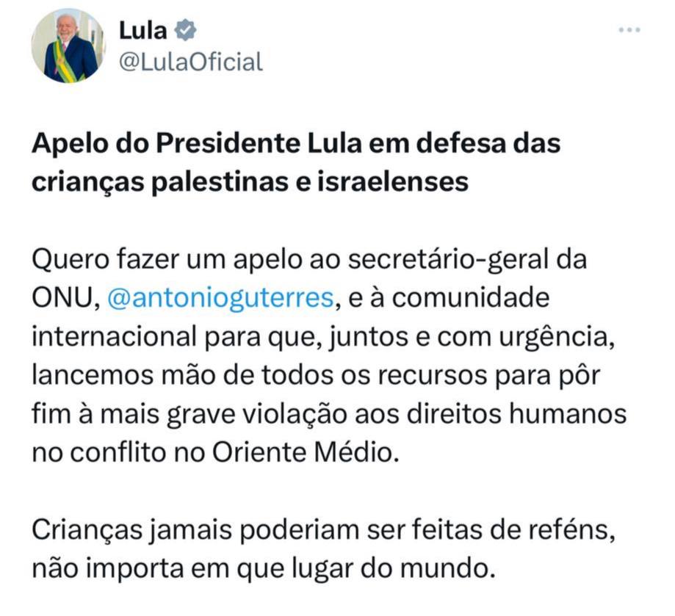Viewport: 675px width, 616px height.
Task: Click the blue verified badge beside Lula
Action: click(187, 30)
